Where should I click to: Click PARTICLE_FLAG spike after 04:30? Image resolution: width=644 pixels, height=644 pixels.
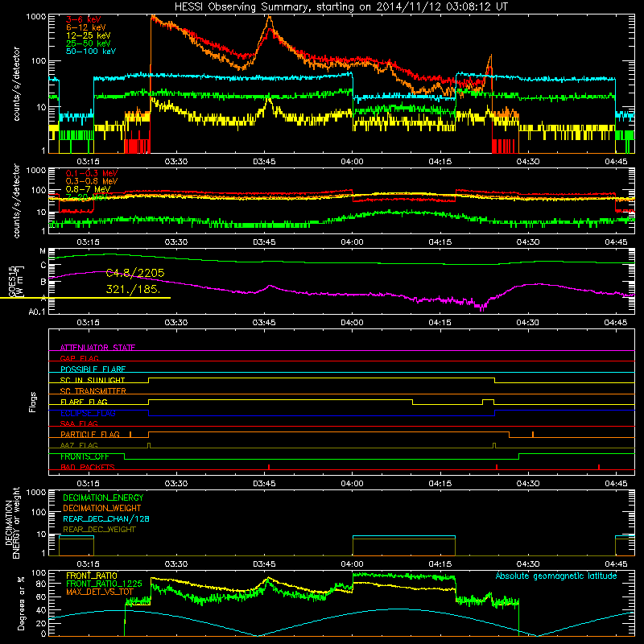tap(533, 435)
